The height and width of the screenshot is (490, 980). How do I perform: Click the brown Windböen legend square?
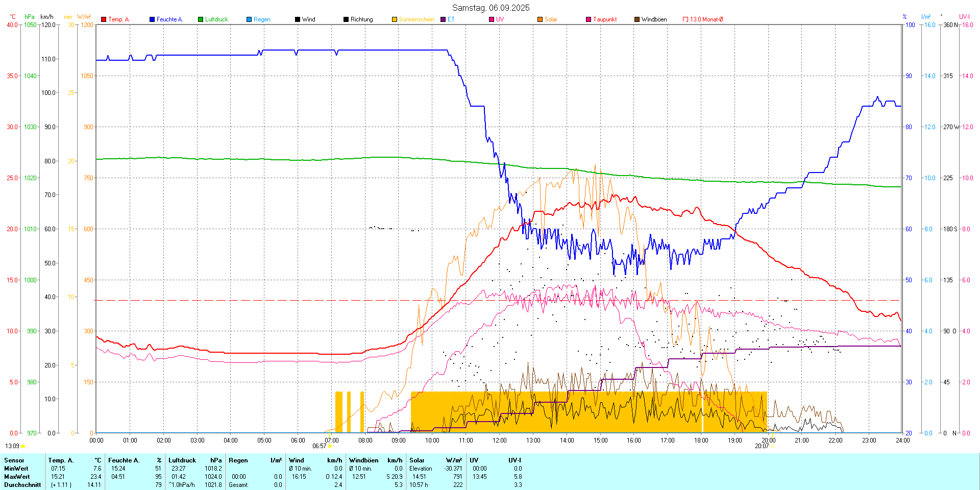[x=637, y=19]
